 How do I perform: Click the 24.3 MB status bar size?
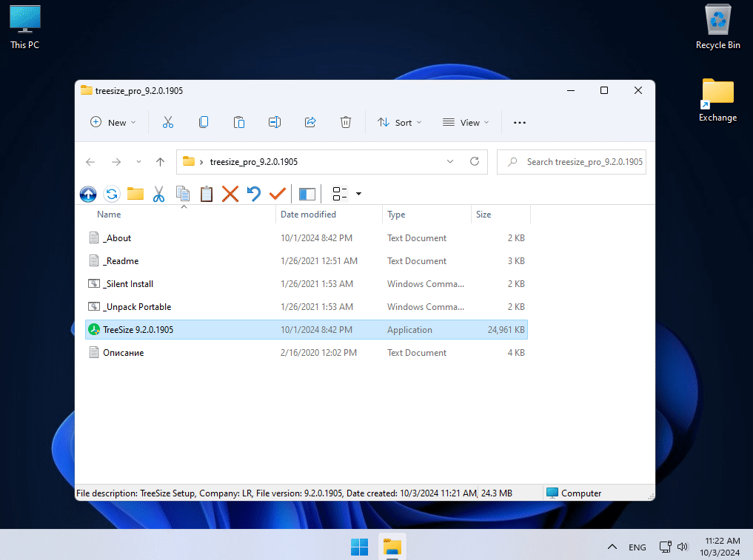pyautogui.click(x=497, y=493)
